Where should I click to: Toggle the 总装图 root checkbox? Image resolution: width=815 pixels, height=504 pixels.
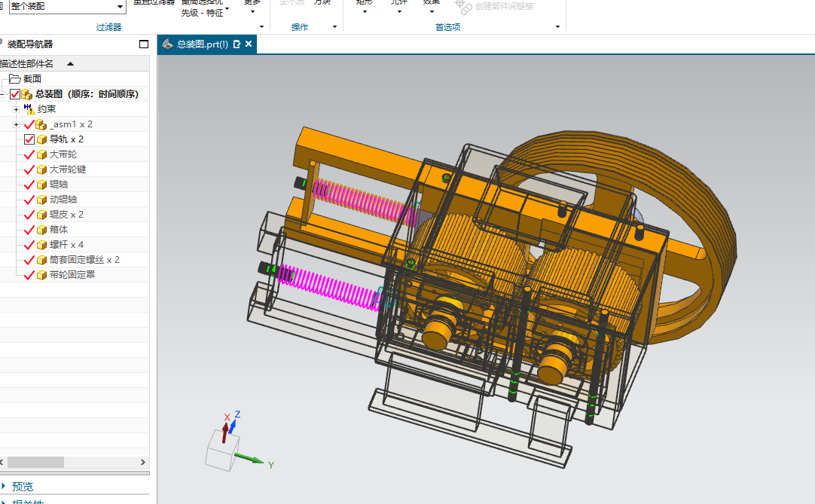14,94
